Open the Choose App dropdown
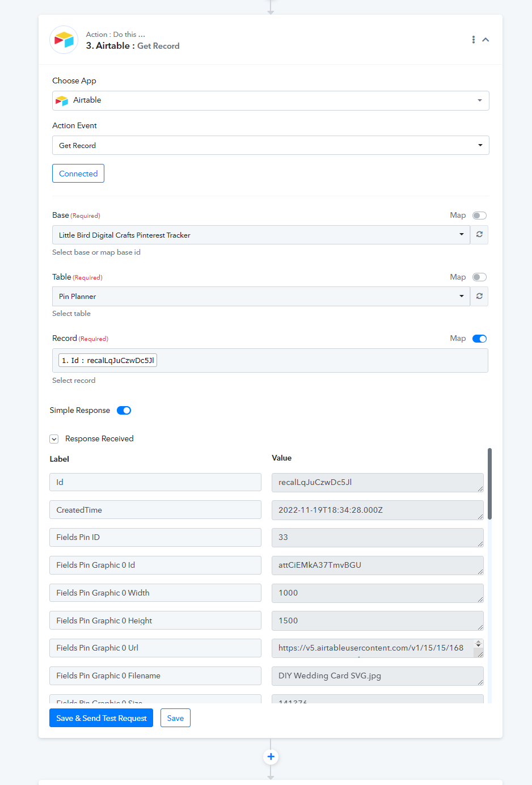The height and width of the screenshot is (785, 532). point(271,100)
